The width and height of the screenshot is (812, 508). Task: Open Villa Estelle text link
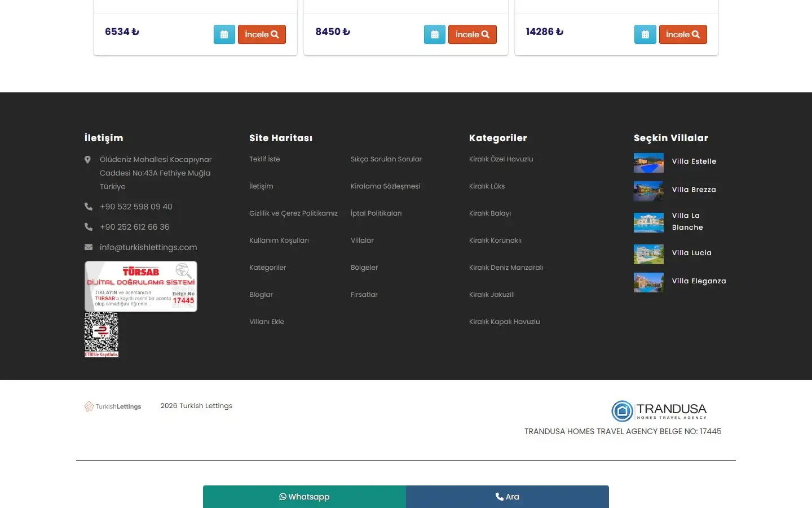[x=694, y=161]
